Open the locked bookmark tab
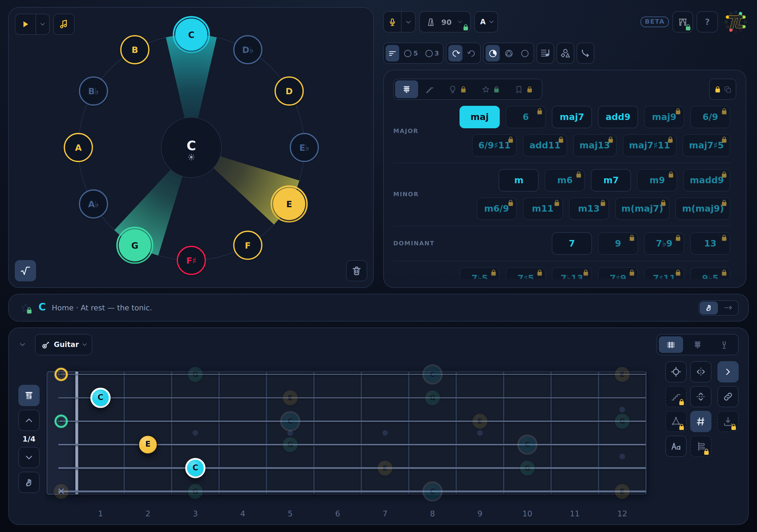Screen dimensions: 757x532 pos(524,89)
